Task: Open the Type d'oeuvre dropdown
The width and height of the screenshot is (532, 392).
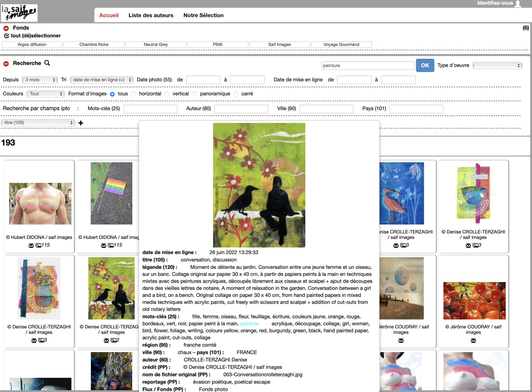Action: click(497, 66)
